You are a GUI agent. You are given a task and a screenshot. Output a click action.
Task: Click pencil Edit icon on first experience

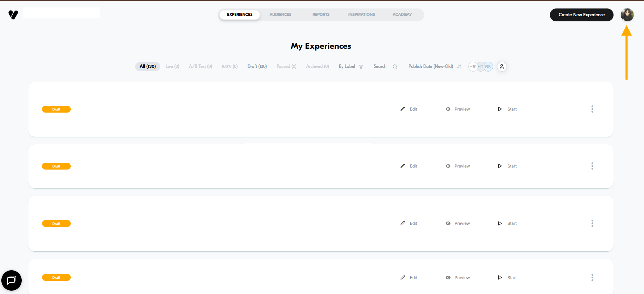coord(403,109)
